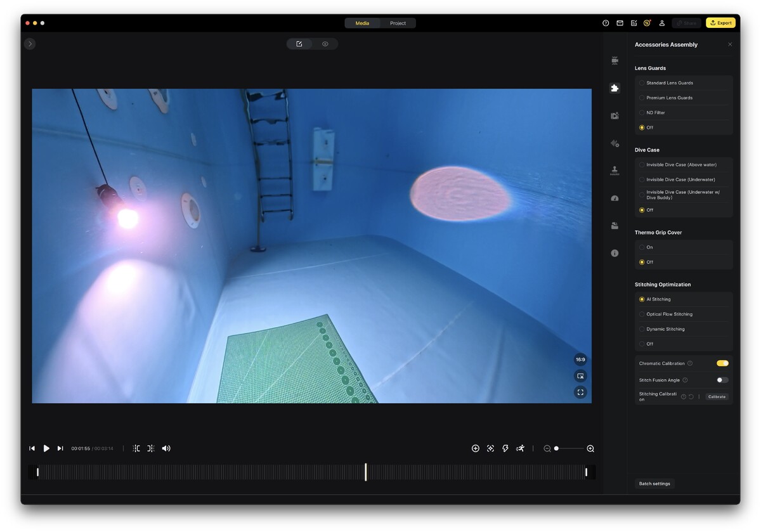Toggle Chromatic Calibration off
This screenshot has width=761, height=532.
(722, 363)
